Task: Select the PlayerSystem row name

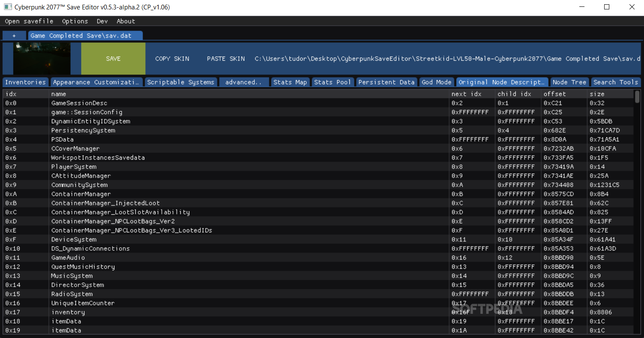Action: (74, 166)
